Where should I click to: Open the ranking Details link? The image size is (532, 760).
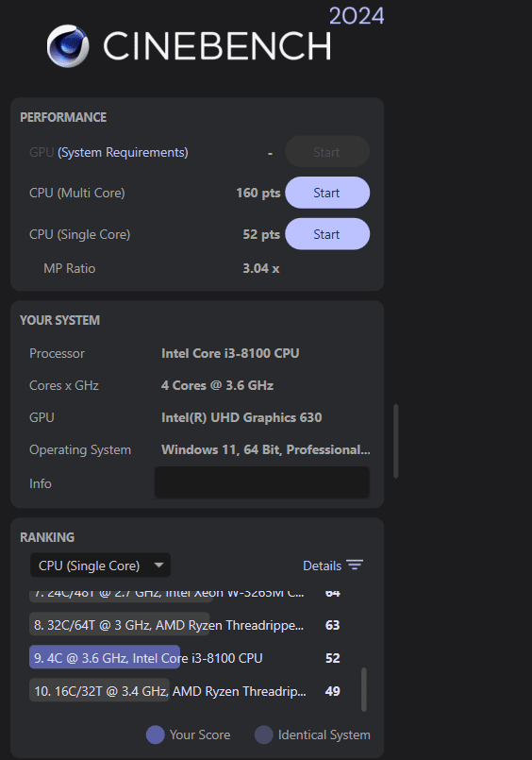coord(322,566)
